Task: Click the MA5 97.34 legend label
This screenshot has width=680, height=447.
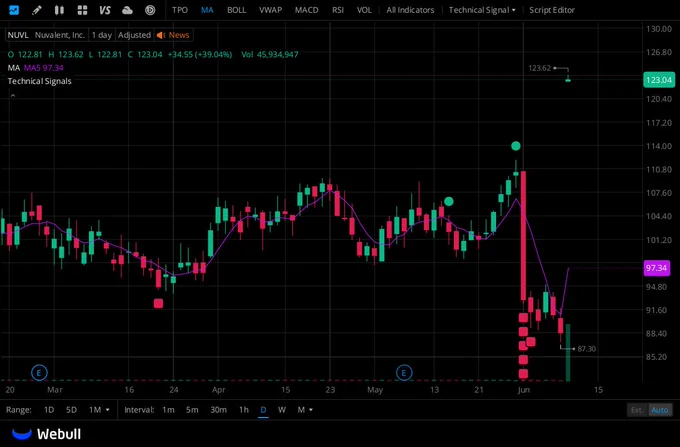Action: click(43, 68)
